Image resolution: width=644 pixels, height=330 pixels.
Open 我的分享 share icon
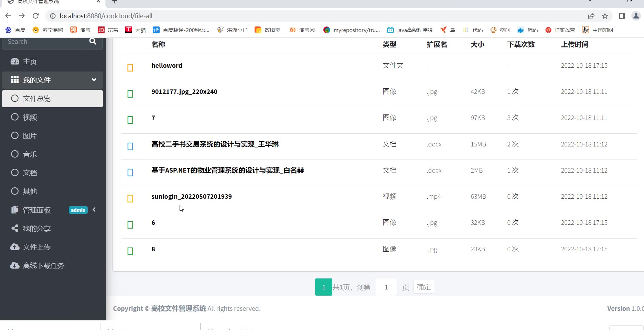(x=15, y=228)
